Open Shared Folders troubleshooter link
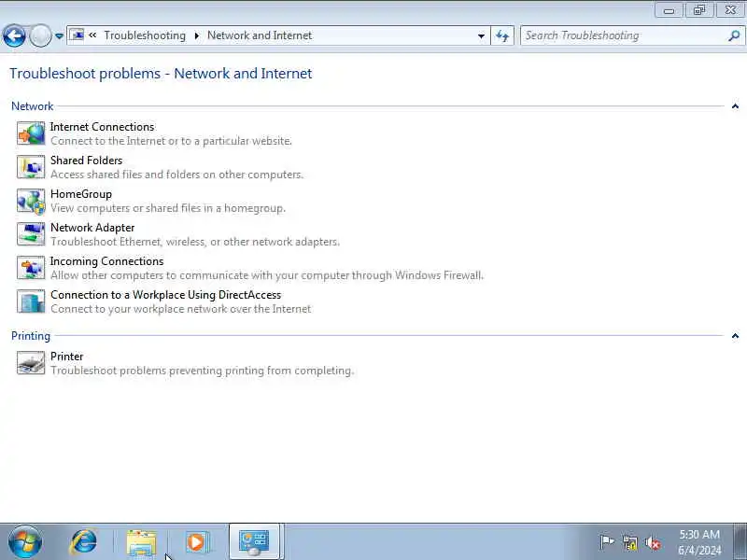 tap(86, 161)
